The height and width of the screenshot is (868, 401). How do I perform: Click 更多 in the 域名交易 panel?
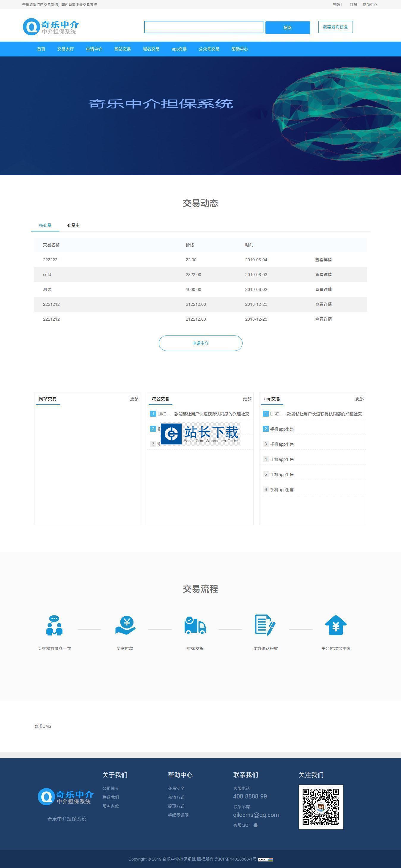[247, 398]
